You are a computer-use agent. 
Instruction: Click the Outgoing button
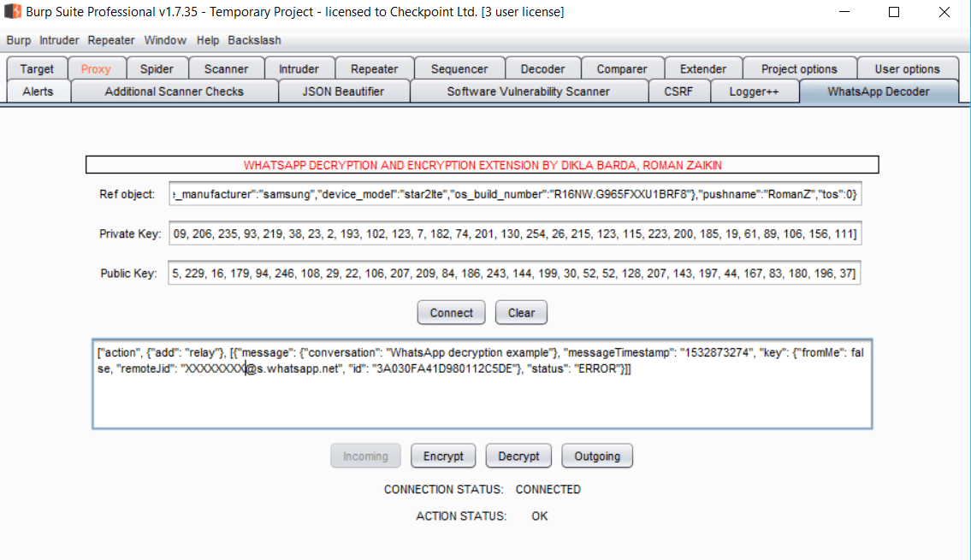597,456
